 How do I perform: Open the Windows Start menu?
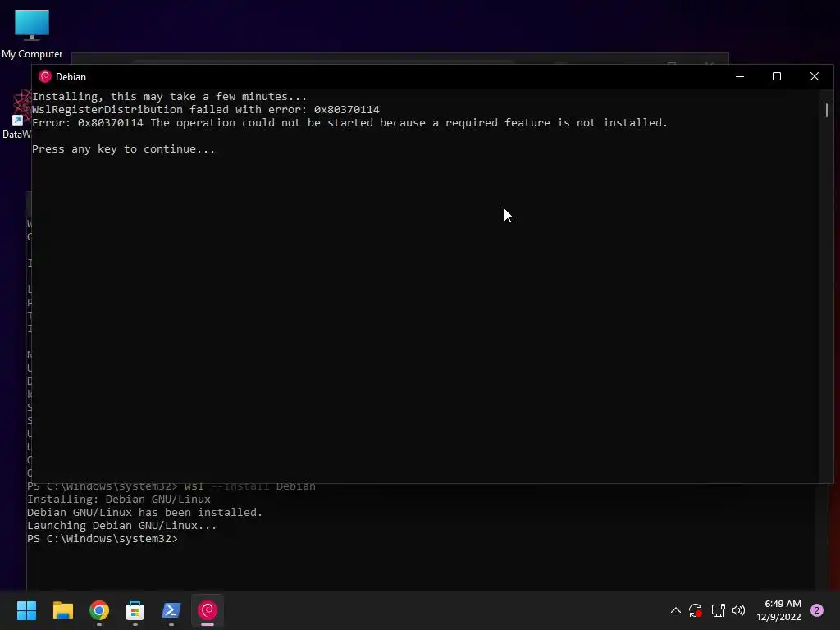click(x=26, y=610)
